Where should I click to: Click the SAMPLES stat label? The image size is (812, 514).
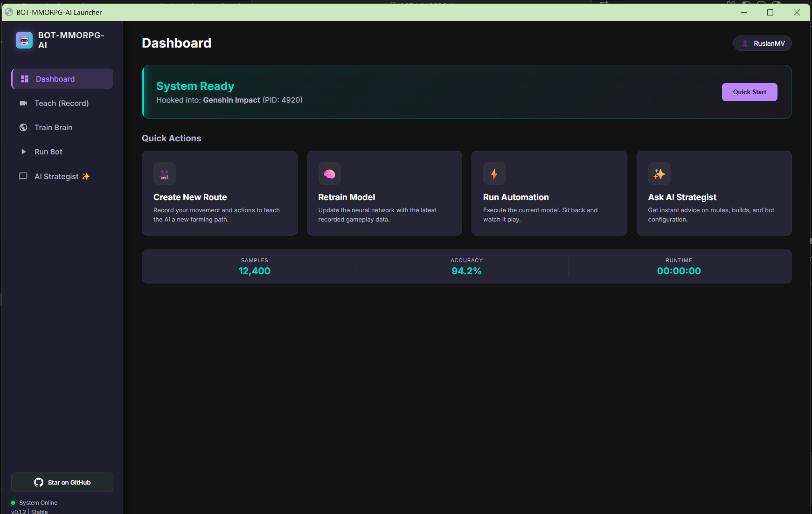point(255,260)
